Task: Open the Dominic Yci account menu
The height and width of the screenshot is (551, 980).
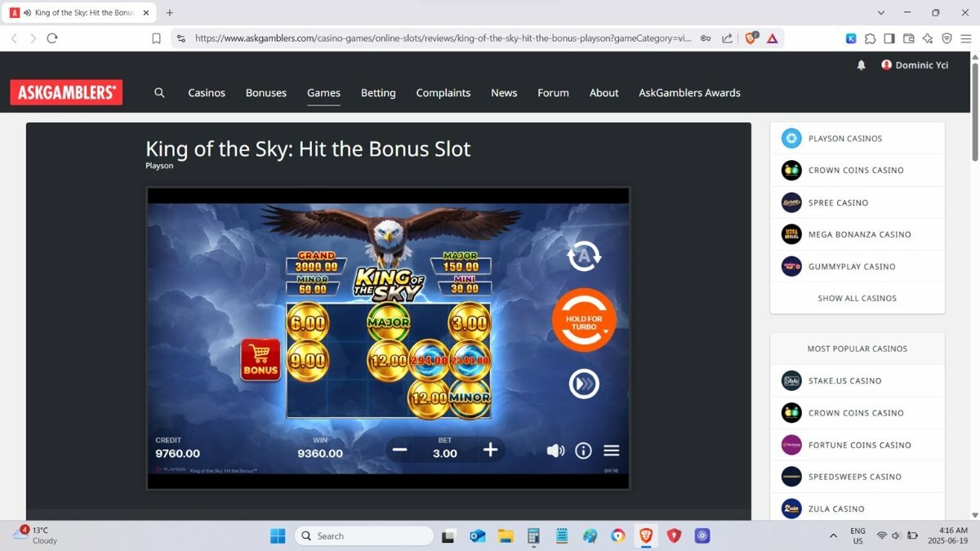Action: coord(915,65)
